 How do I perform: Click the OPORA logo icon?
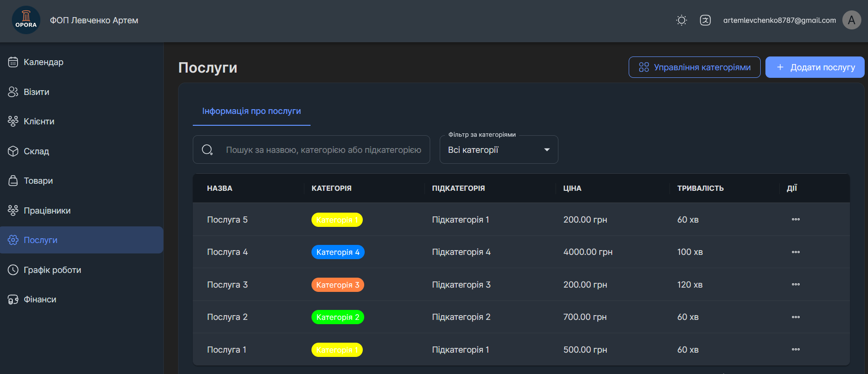pyautogui.click(x=26, y=20)
